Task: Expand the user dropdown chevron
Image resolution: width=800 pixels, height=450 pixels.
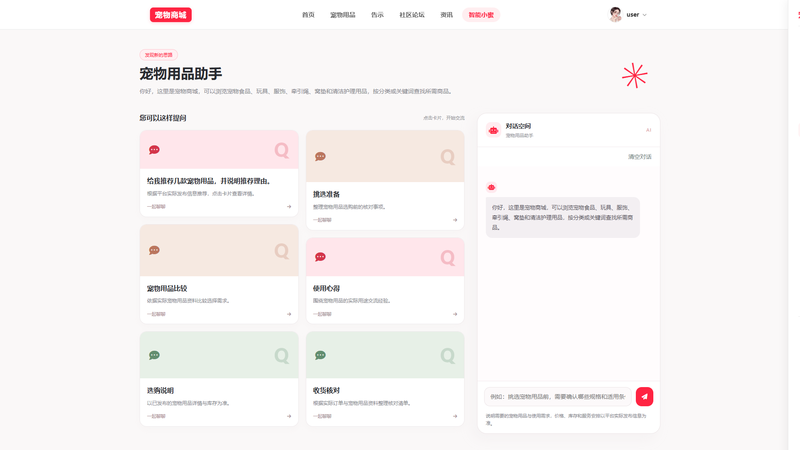Action: [x=644, y=15]
